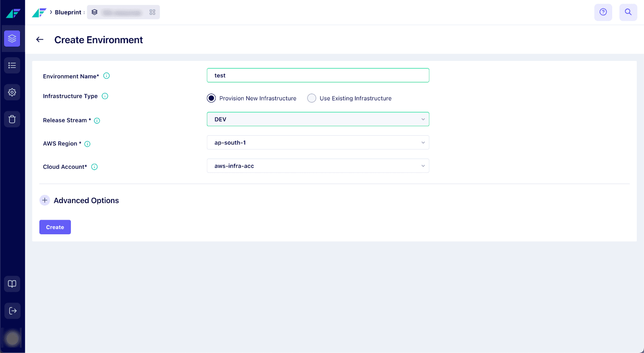Open the list view icon in the sidebar
This screenshot has height=353, width=644.
(x=12, y=65)
